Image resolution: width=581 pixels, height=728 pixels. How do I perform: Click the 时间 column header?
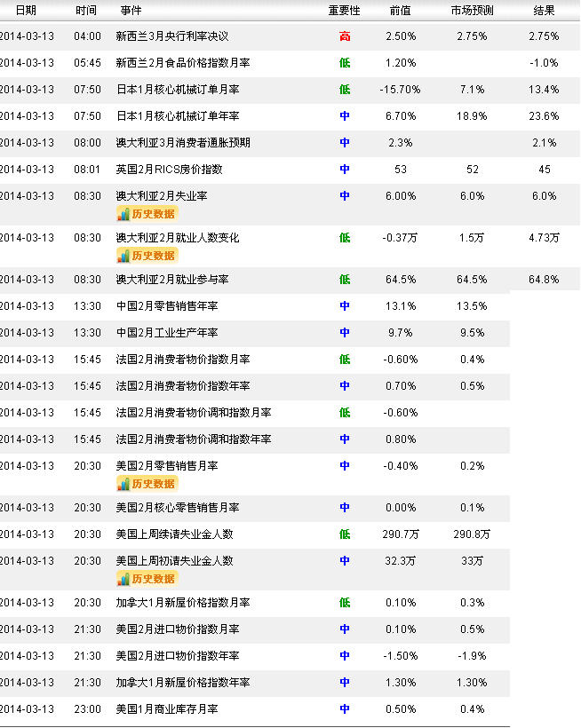coord(86,11)
